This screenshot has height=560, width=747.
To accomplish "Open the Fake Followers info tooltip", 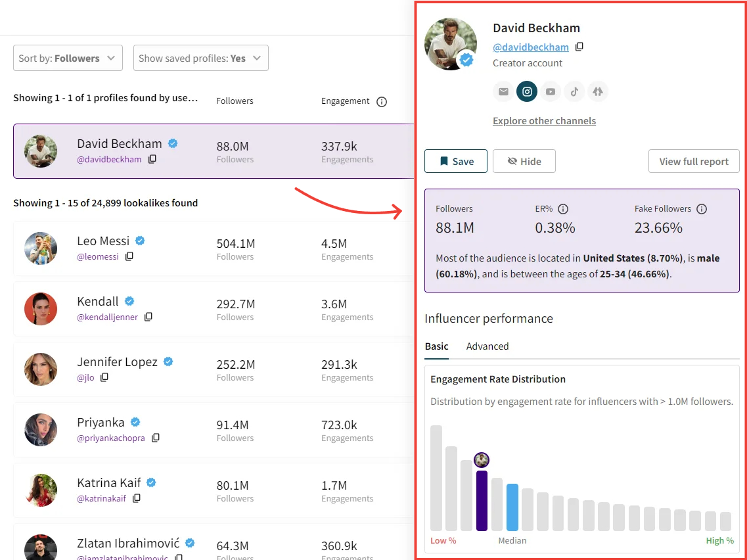I will tap(702, 208).
